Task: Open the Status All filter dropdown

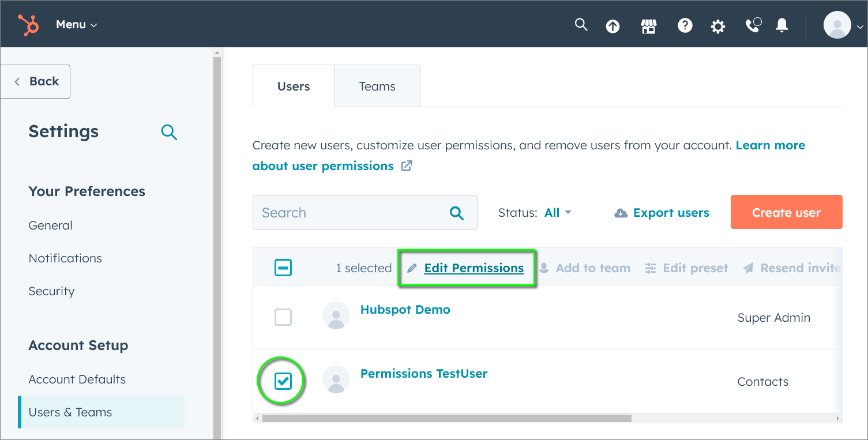Action: [557, 213]
